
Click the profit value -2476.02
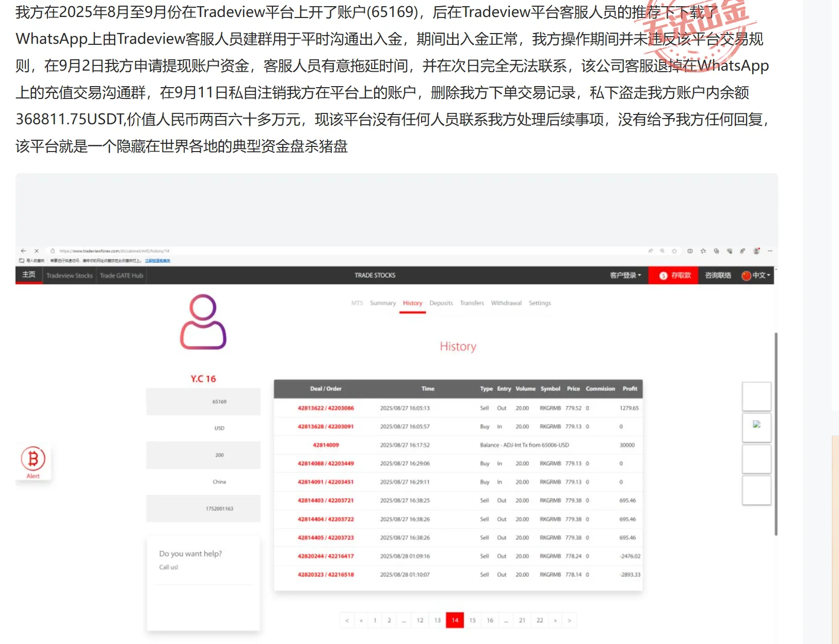pyautogui.click(x=630, y=556)
